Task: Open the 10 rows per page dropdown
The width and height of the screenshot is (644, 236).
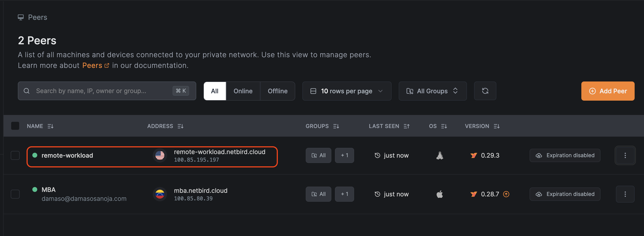Action: (347, 91)
